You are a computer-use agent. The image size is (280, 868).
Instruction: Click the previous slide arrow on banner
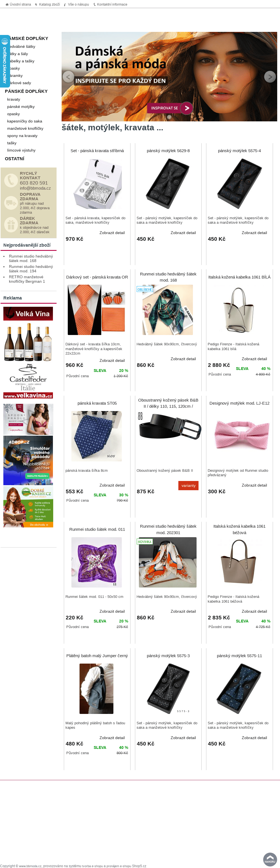[69, 77]
